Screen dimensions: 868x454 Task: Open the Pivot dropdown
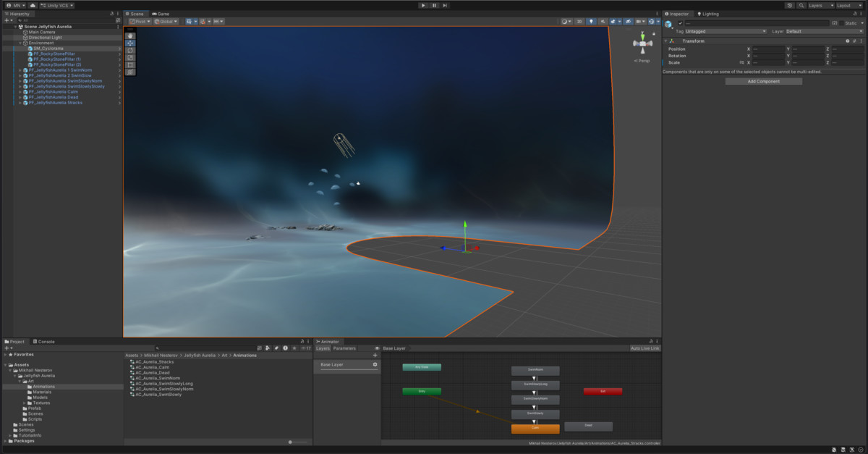click(x=139, y=21)
